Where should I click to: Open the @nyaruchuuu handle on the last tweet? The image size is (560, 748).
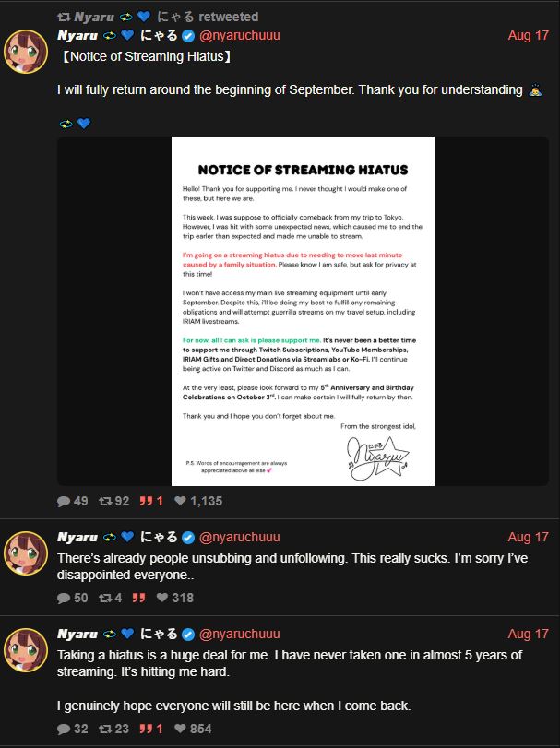[x=240, y=634]
